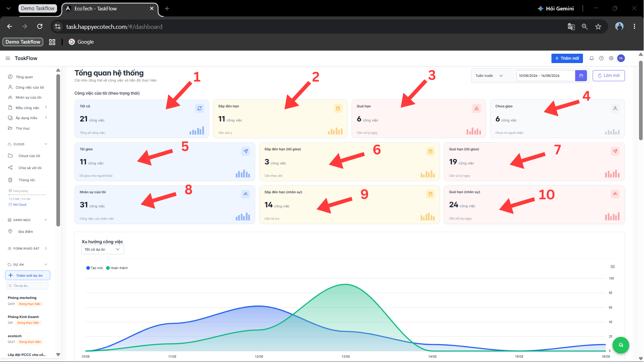Open settings gear icon in header
The height and width of the screenshot is (362, 644).
point(611,58)
